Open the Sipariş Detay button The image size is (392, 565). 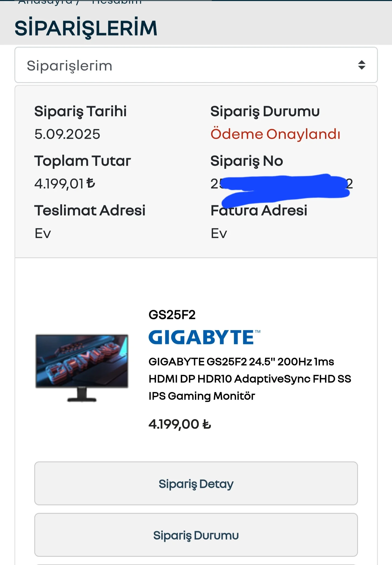pyautogui.click(x=196, y=484)
